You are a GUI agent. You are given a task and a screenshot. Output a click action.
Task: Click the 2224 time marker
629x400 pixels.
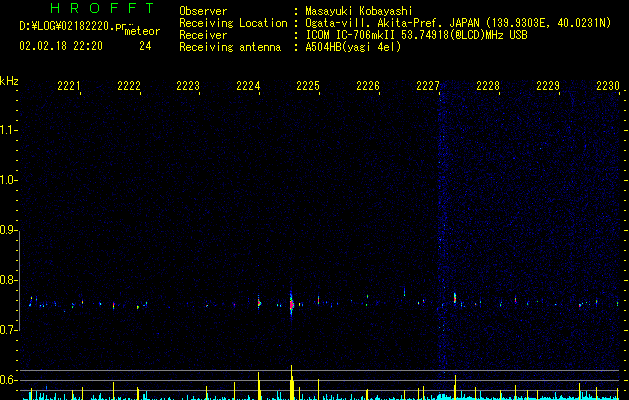click(x=248, y=86)
